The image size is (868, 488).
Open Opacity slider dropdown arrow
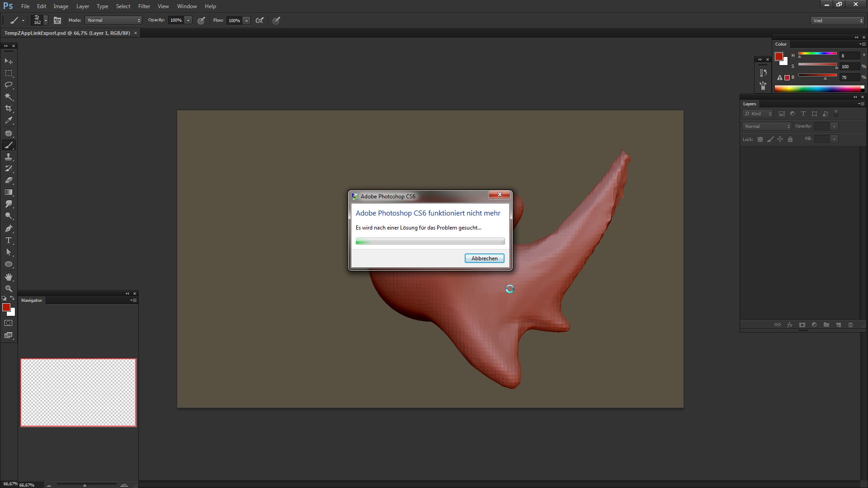(189, 20)
